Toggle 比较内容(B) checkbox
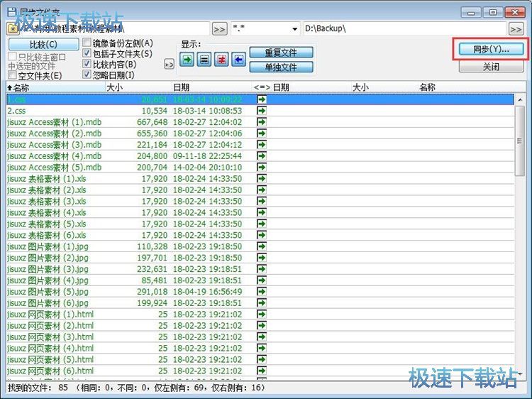Screen dimensions: 532x399 pyautogui.click(x=87, y=64)
